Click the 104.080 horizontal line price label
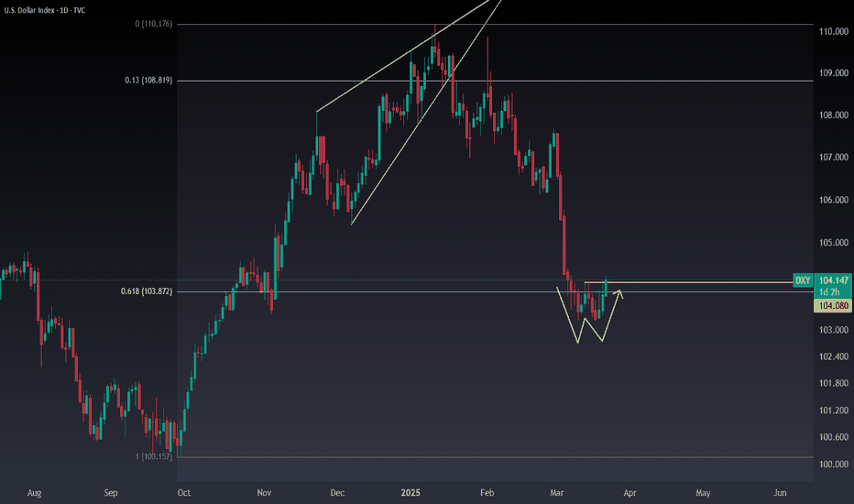This screenshot has width=854, height=504. (x=833, y=306)
